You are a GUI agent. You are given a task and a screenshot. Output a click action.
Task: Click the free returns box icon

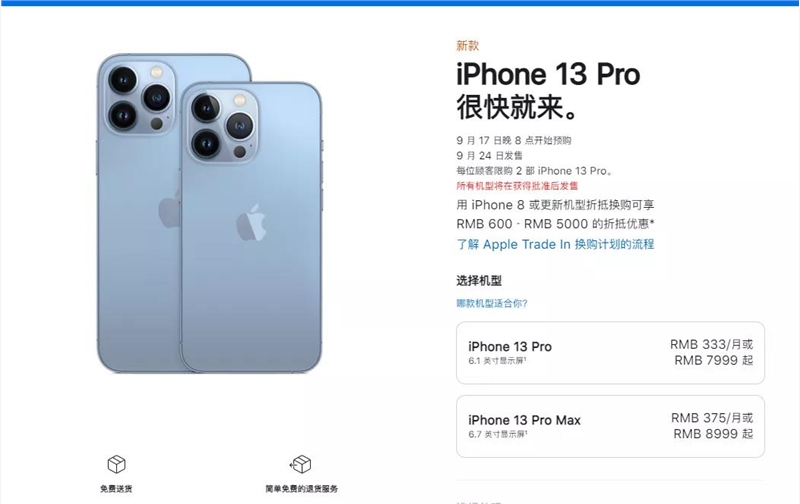click(301, 464)
